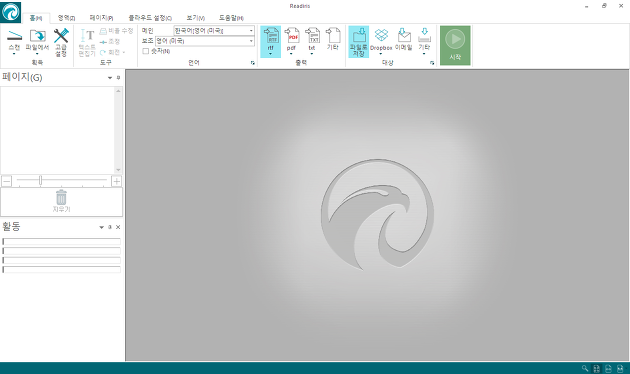Pin the 페이지 panel
This screenshot has height=374, width=630.
point(118,78)
